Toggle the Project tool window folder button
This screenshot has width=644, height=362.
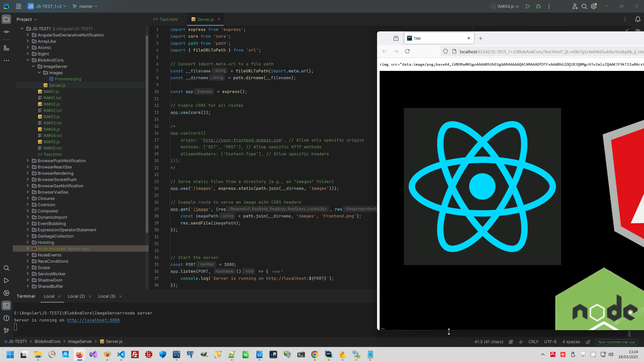(7, 19)
